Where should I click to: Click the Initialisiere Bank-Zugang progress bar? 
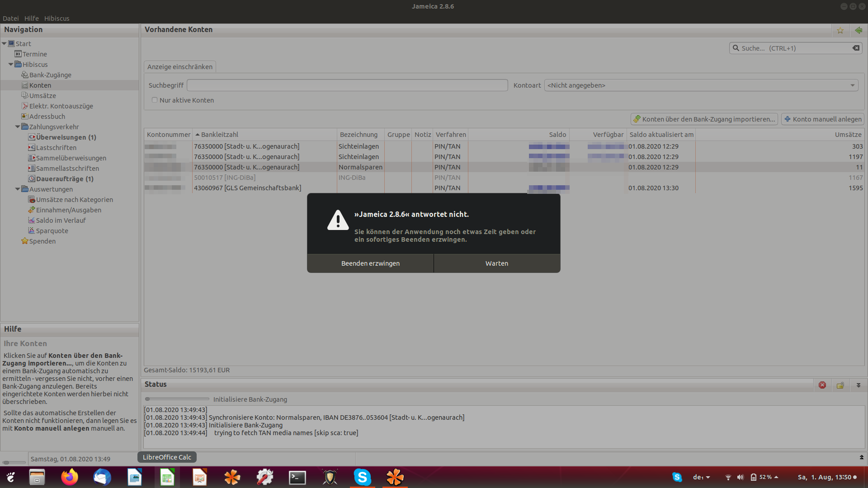coord(177,399)
